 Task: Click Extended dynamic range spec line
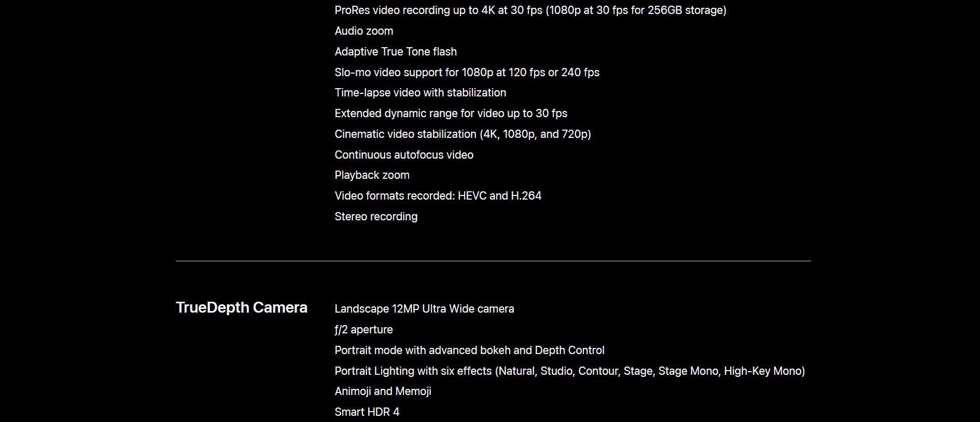pyautogui.click(x=451, y=114)
